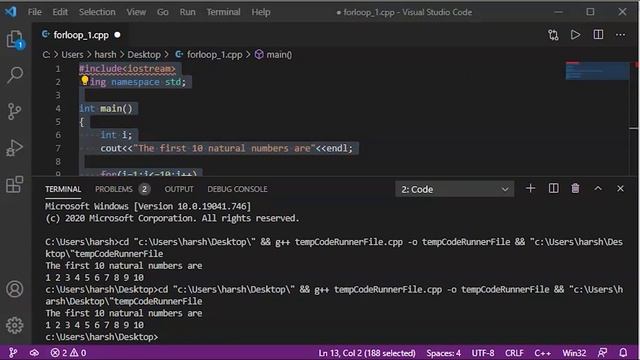Click the cloud sync icon in status bar
This screenshot has width=640, height=360.
[x=34, y=353]
